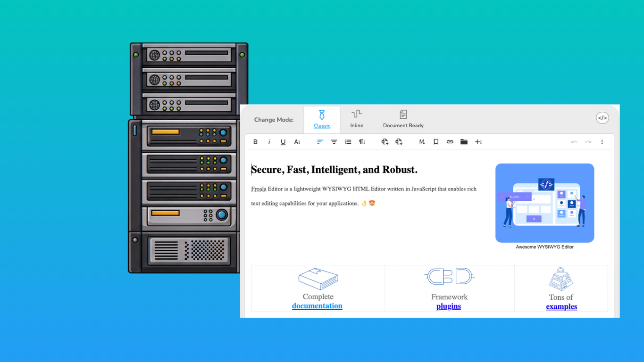Insert a link with the chain icon

coord(450,142)
